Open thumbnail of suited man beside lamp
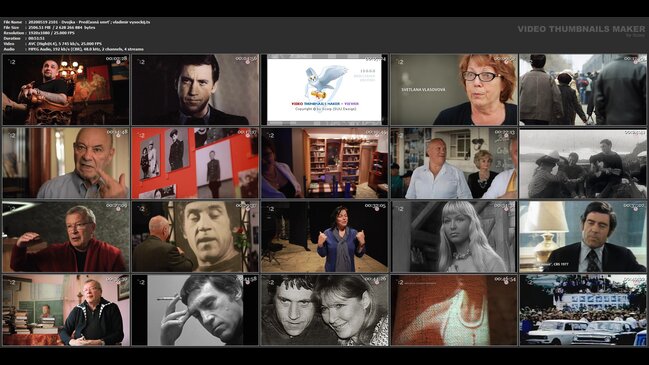This screenshot has width=649, height=365. point(583,237)
